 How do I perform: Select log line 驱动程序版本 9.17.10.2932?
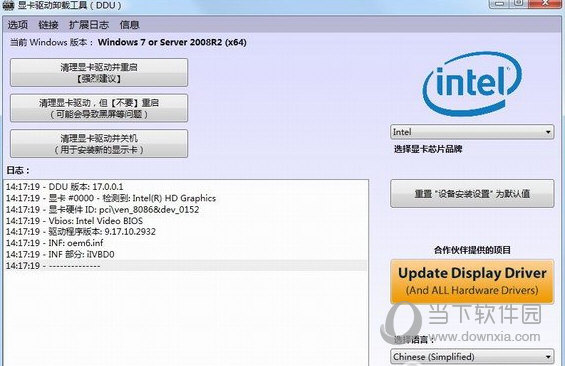(x=81, y=232)
